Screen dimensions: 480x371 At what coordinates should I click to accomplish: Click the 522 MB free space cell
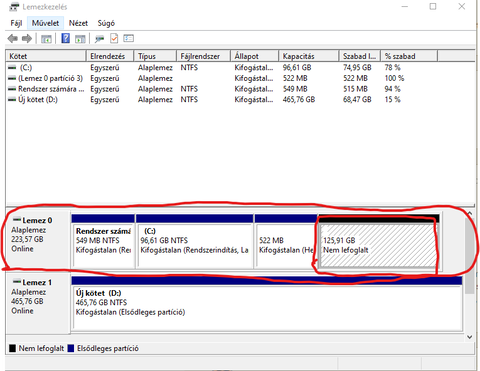pos(355,78)
